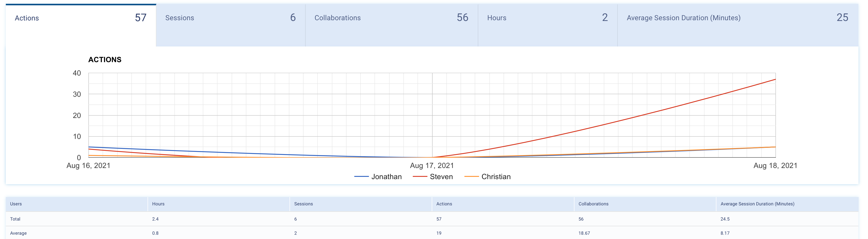Hide Steven series via legend label
This screenshot has width=868, height=239.
441,177
